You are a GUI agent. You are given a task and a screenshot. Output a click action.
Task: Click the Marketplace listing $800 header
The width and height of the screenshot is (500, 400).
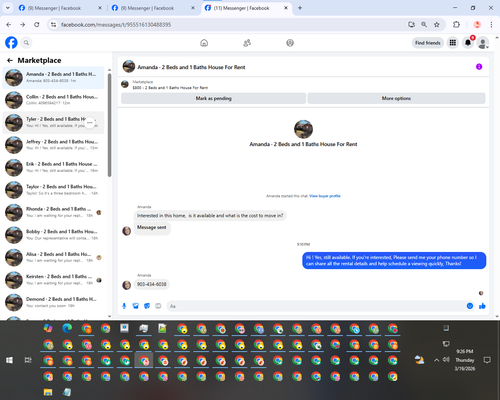[170, 88]
